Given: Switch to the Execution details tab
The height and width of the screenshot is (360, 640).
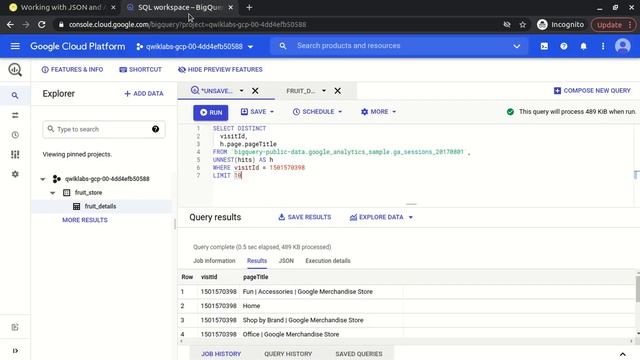Looking at the screenshot, I should click(328, 261).
